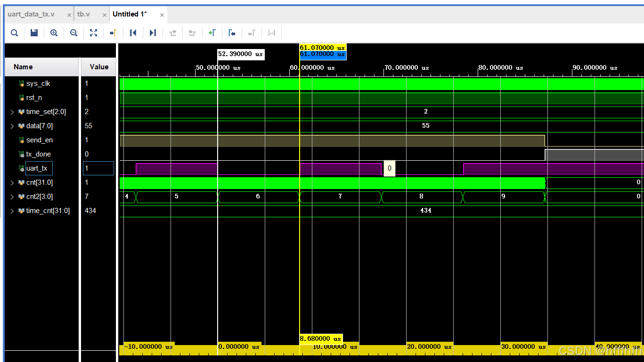Select the tx_done signal
Screen dimensions: 644x362
[x=39, y=154]
